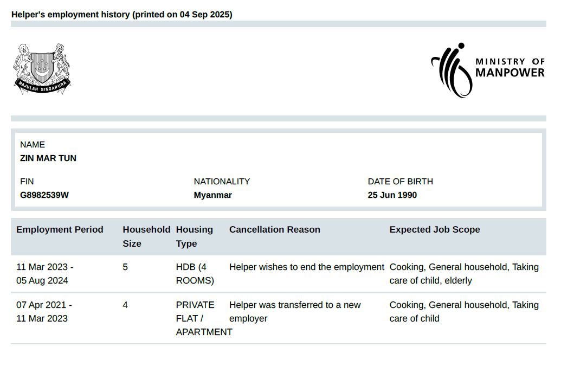This screenshot has width=561, height=392.
Task: Click the household size value 5
Action: [x=125, y=267]
